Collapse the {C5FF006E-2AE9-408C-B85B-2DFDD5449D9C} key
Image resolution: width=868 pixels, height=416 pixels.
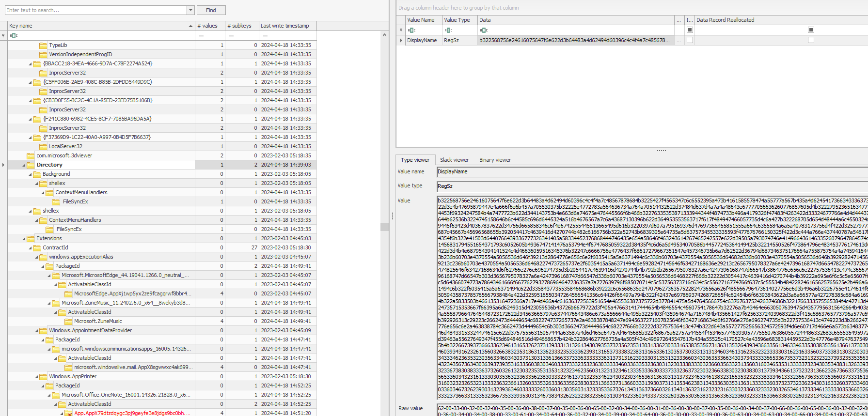pyautogui.click(x=31, y=82)
